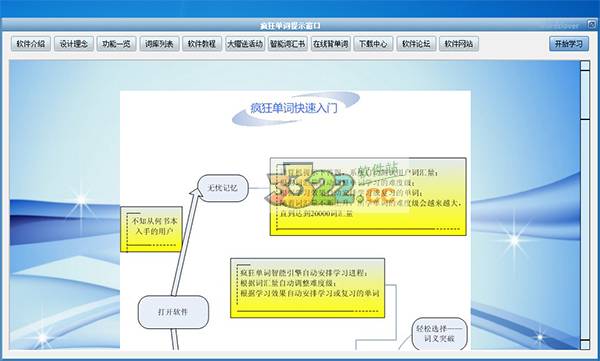600x361 pixels.
Task: Click the vertical scrollbar thumb
Action: pyautogui.click(x=585, y=95)
